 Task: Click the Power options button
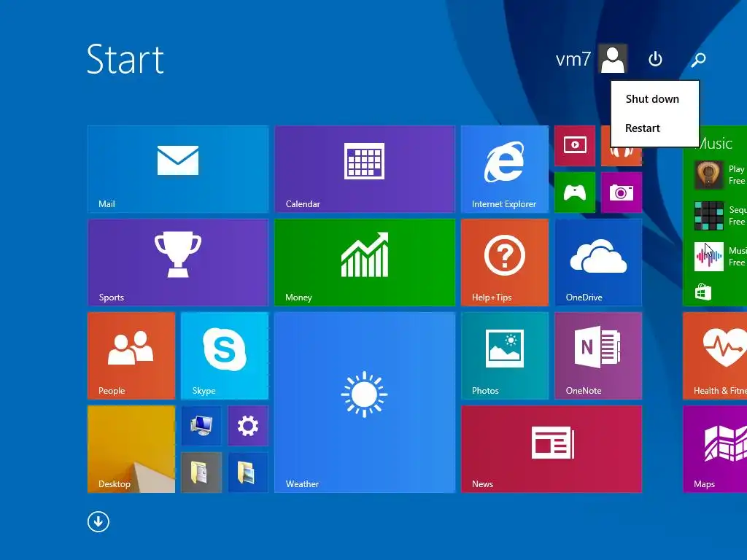[656, 59]
